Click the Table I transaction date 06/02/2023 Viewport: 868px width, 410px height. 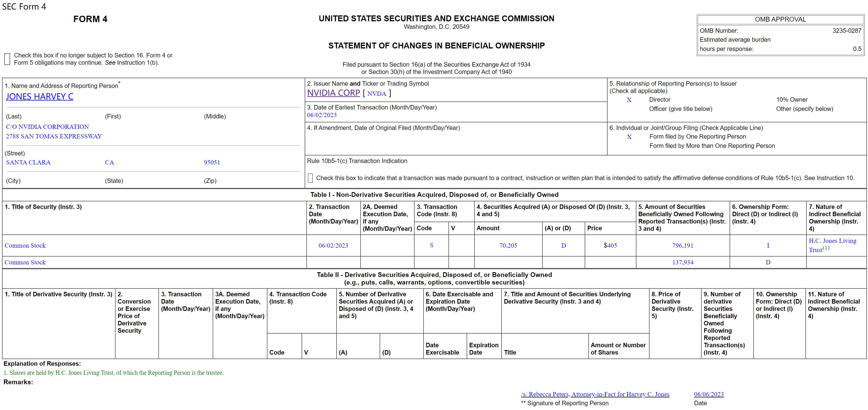[333, 246]
